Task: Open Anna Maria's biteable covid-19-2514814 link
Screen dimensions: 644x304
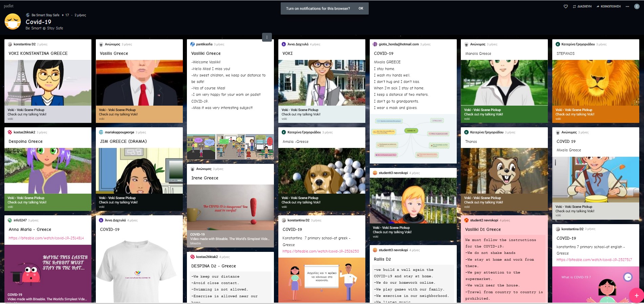Action: pos(46,238)
